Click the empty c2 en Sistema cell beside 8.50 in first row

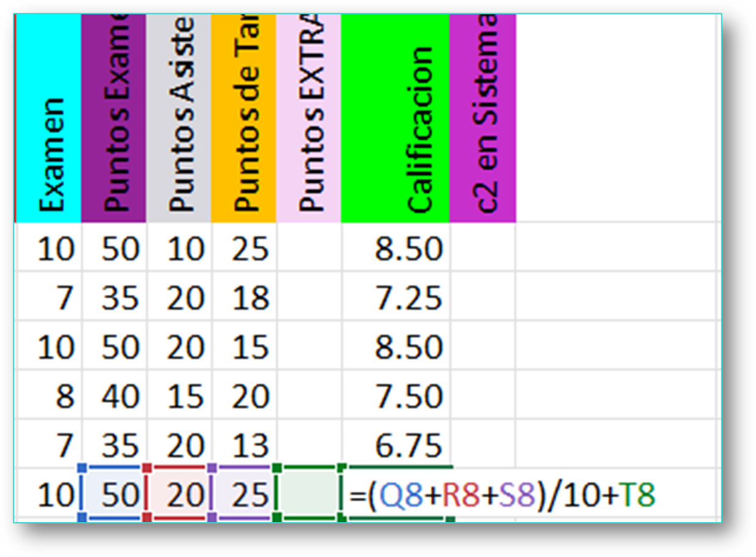pyautogui.click(x=483, y=248)
